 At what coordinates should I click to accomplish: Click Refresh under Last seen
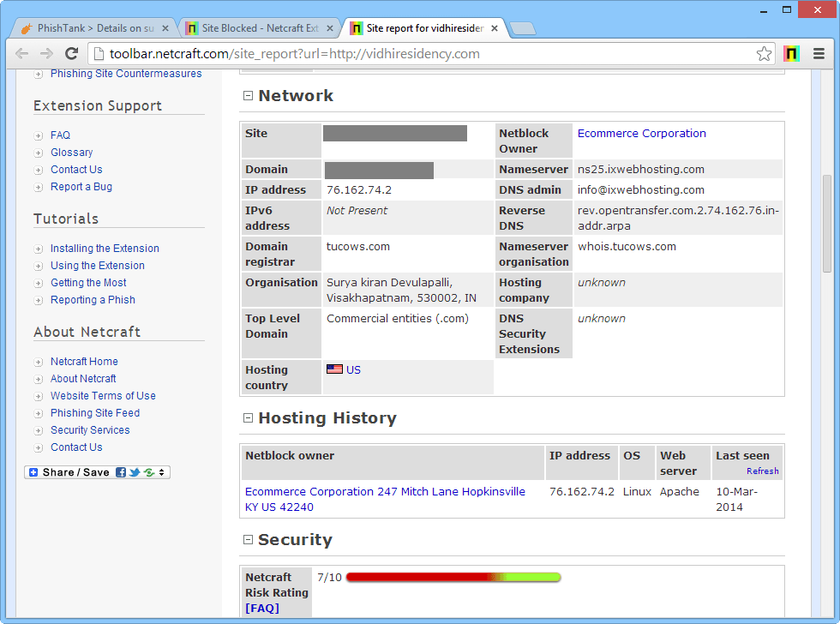762,471
